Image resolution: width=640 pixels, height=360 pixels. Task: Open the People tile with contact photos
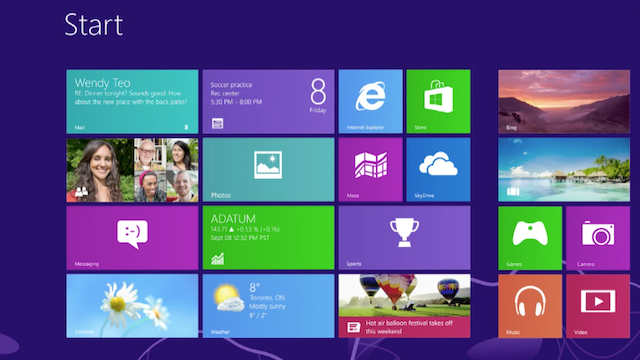(x=132, y=169)
